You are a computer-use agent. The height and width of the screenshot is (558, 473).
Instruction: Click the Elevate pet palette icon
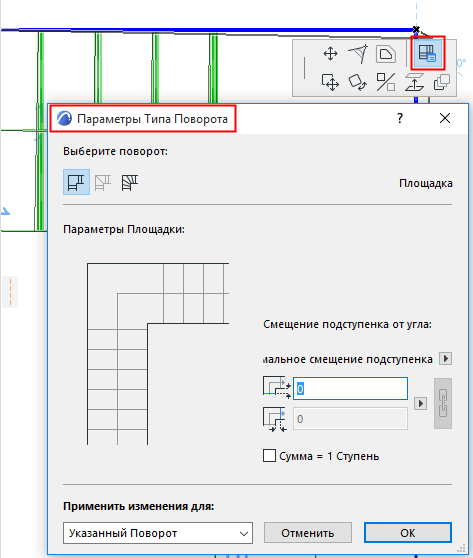click(414, 82)
